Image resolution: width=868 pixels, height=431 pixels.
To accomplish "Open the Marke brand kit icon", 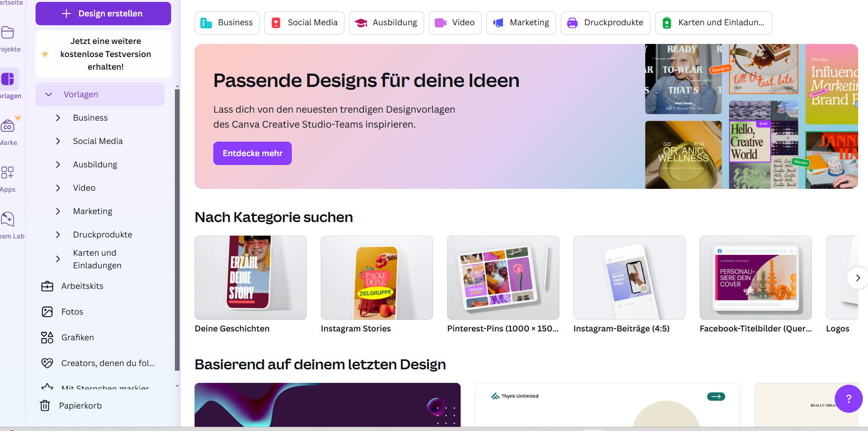I will pyautogui.click(x=8, y=125).
